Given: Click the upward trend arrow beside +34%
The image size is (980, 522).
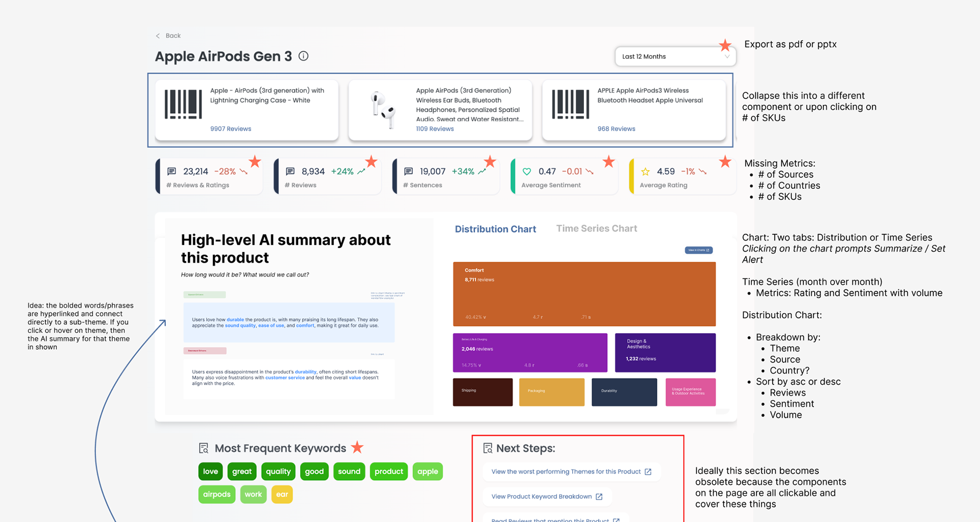Looking at the screenshot, I should pos(481,171).
